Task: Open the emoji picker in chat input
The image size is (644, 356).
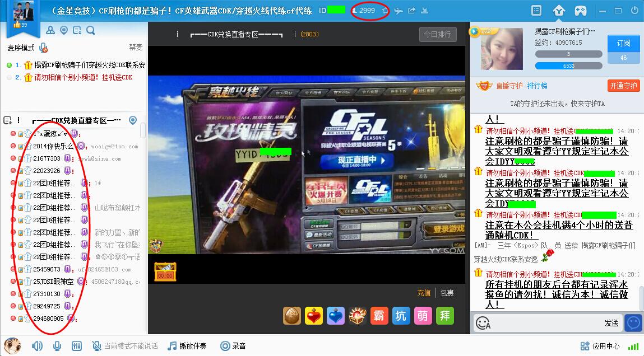Action: click(483, 323)
